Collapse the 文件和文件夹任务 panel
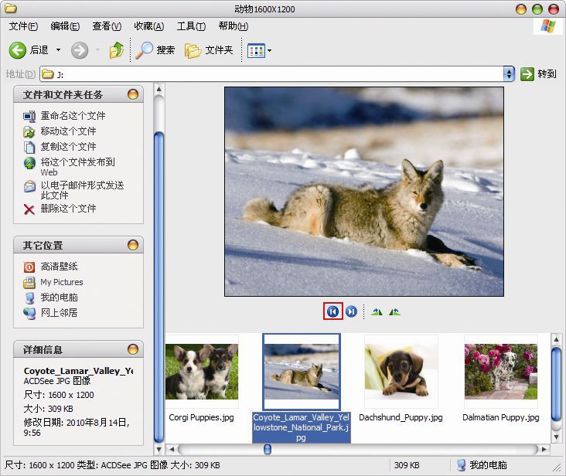Viewport: 566px width, 476px height. (x=133, y=95)
